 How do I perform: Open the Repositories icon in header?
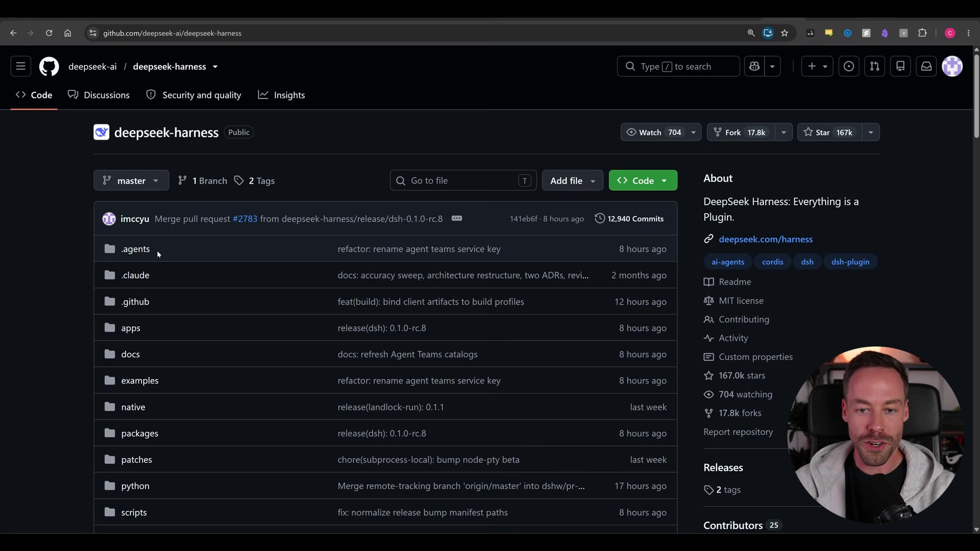point(900,66)
